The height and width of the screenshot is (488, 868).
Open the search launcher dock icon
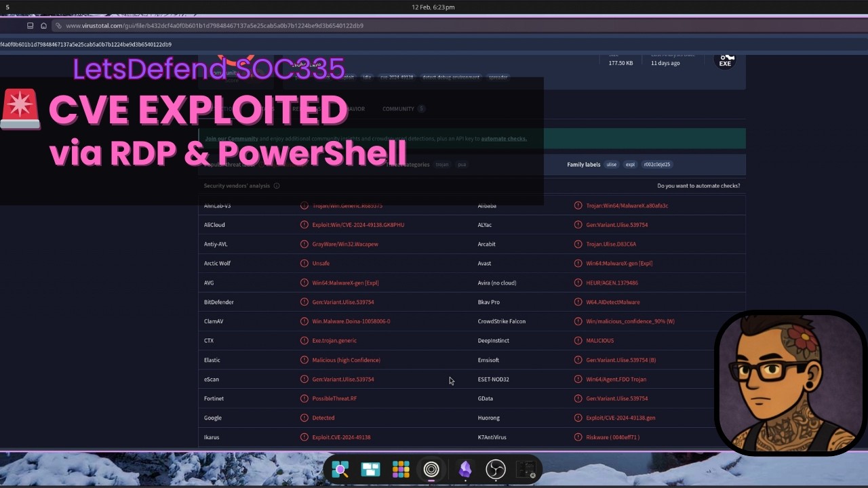click(340, 469)
